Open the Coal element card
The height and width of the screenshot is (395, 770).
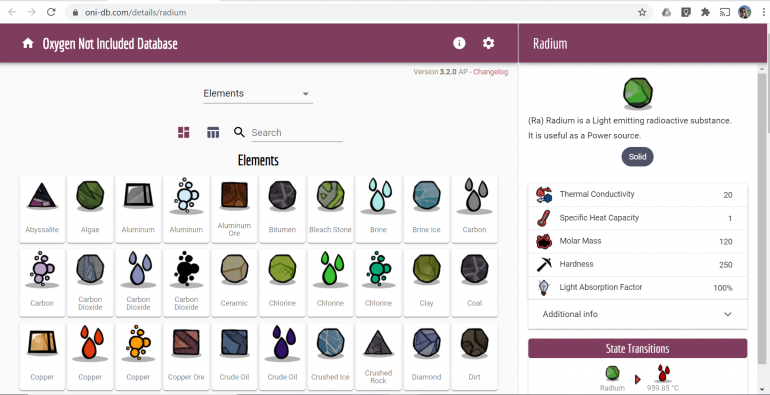coord(475,282)
